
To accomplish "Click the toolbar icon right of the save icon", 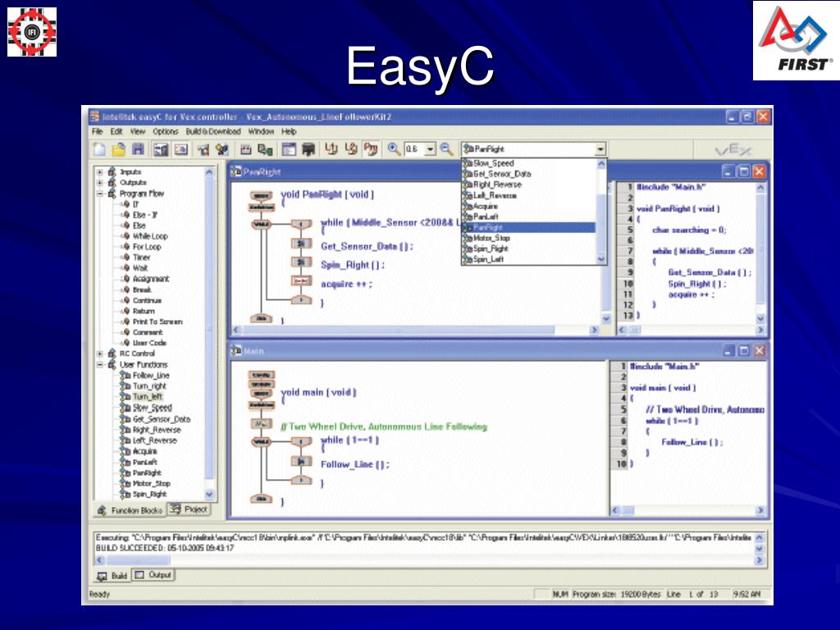I will click(x=161, y=149).
